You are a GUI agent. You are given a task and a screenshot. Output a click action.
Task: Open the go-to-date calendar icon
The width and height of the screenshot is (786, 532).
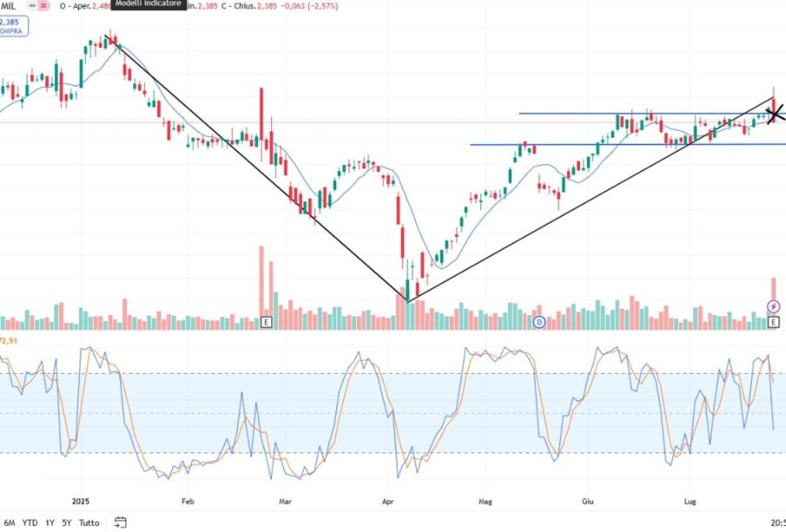click(120, 522)
